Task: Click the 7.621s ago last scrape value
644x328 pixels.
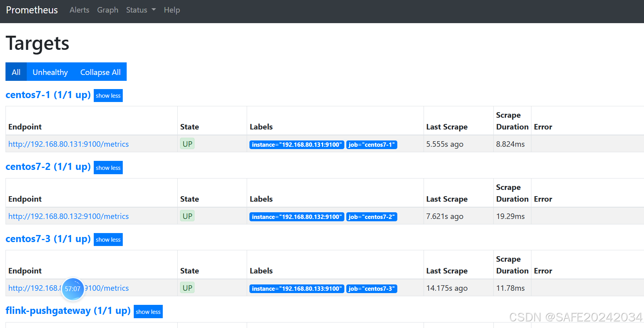Action: [445, 216]
